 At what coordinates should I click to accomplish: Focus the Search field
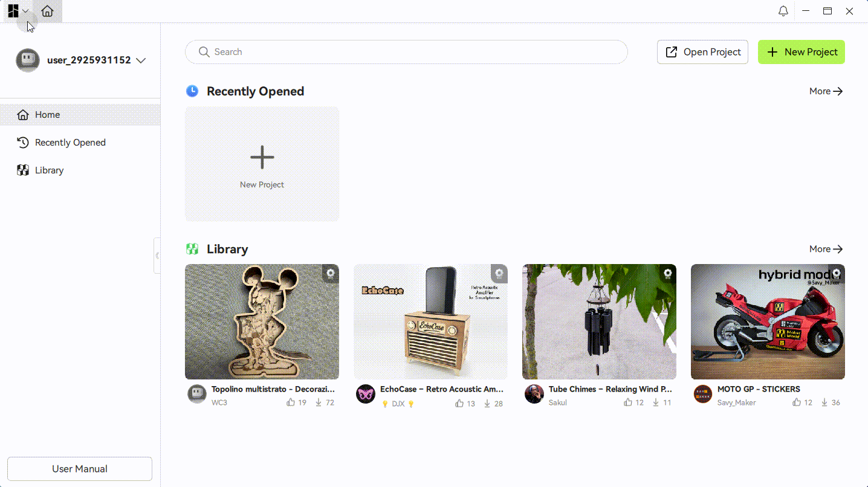pyautogui.click(x=406, y=52)
